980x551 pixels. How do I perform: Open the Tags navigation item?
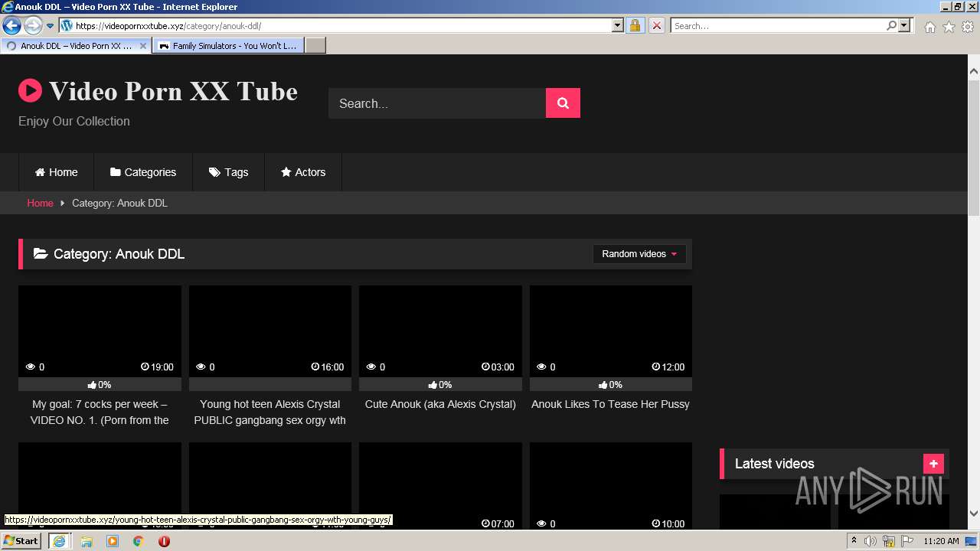[x=229, y=172]
